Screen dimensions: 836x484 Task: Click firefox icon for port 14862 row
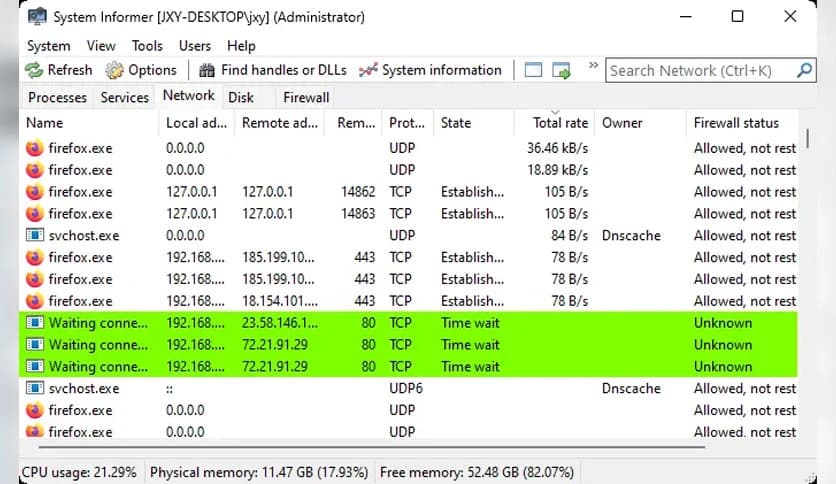(x=35, y=192)
